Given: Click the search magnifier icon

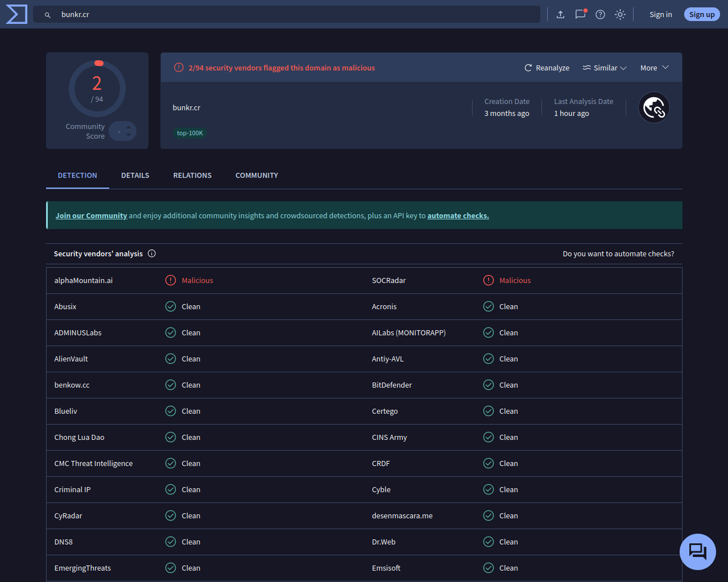Looking at the screenshot, I should point(48,15).
